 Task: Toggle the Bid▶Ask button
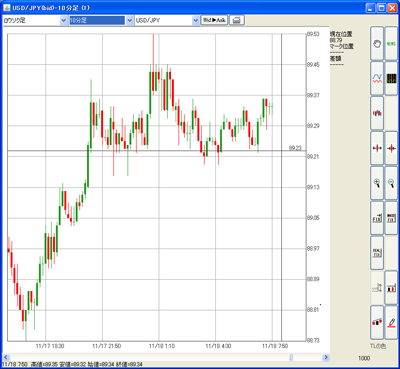(214, 20)
